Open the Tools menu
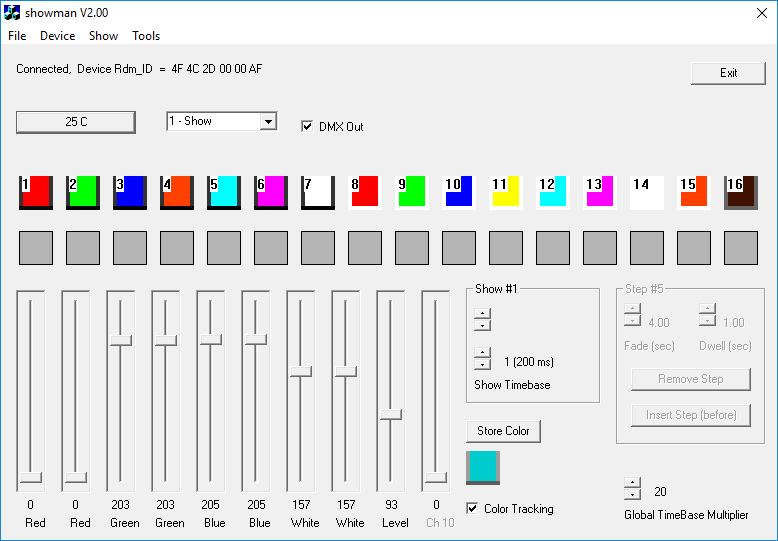Image resolution: width=778 pixels, height=541 pixels. pos(146,36)
